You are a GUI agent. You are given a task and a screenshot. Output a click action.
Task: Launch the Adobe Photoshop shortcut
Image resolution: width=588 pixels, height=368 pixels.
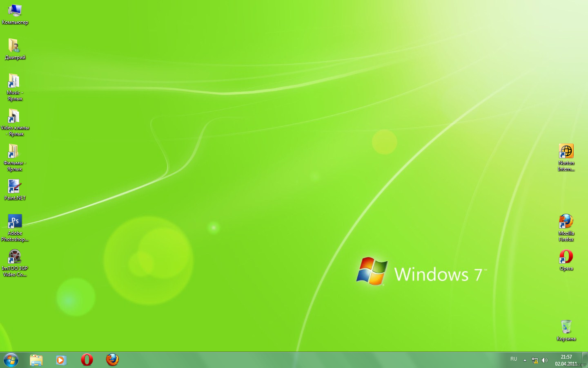tap(15, 228)
